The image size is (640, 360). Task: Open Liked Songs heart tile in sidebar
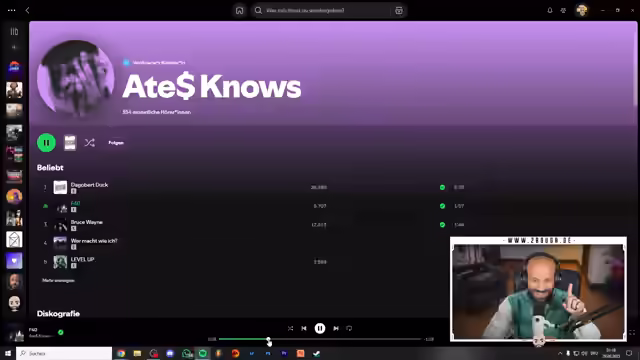coord(14,261)
